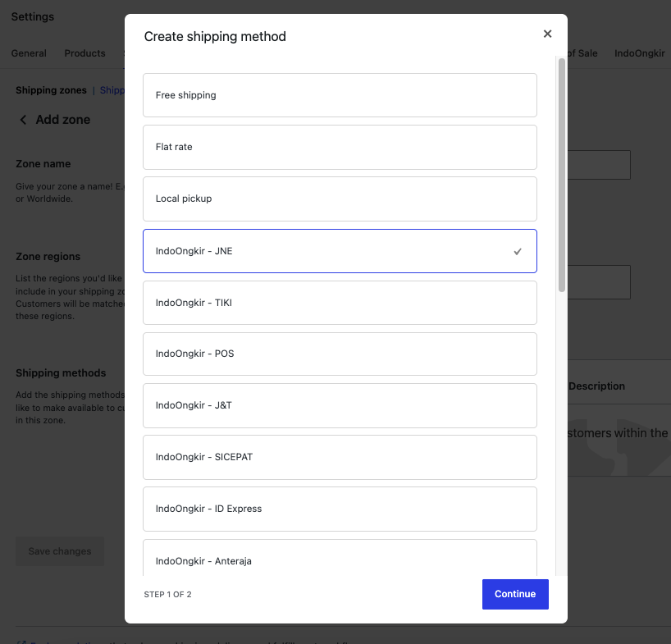Select IndoOngkir - TIKI shipping method
671x644 pixels.
340,303
